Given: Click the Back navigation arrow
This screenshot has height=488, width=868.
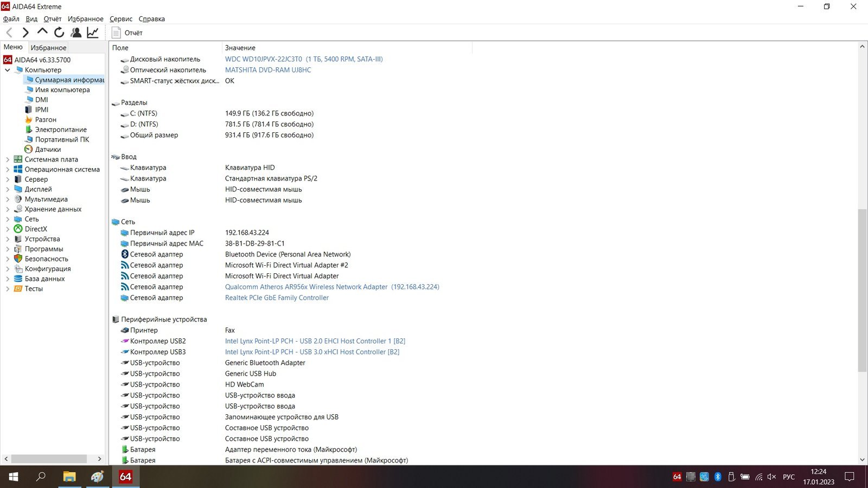Looking at the screenshot, I should pyautogui.click(x=9, y=33).
